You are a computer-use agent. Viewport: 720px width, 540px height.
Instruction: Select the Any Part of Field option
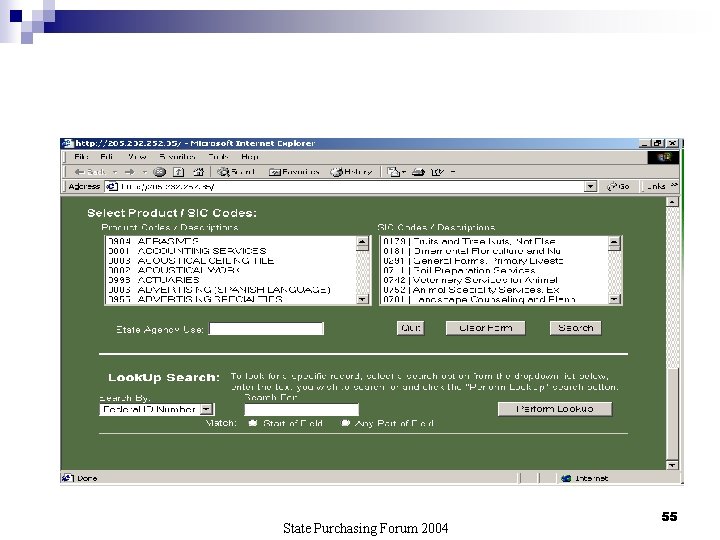coord(345,423)
